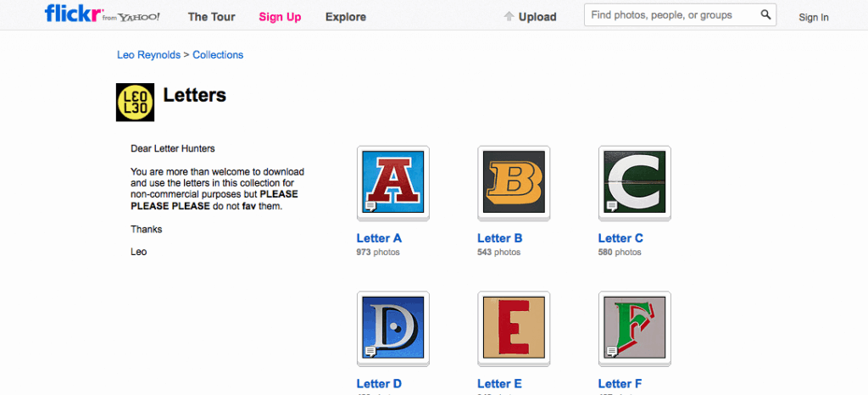Open the Leo Leo yellow avatar icon
Viewport: 868px width, 395px height.
135,103
